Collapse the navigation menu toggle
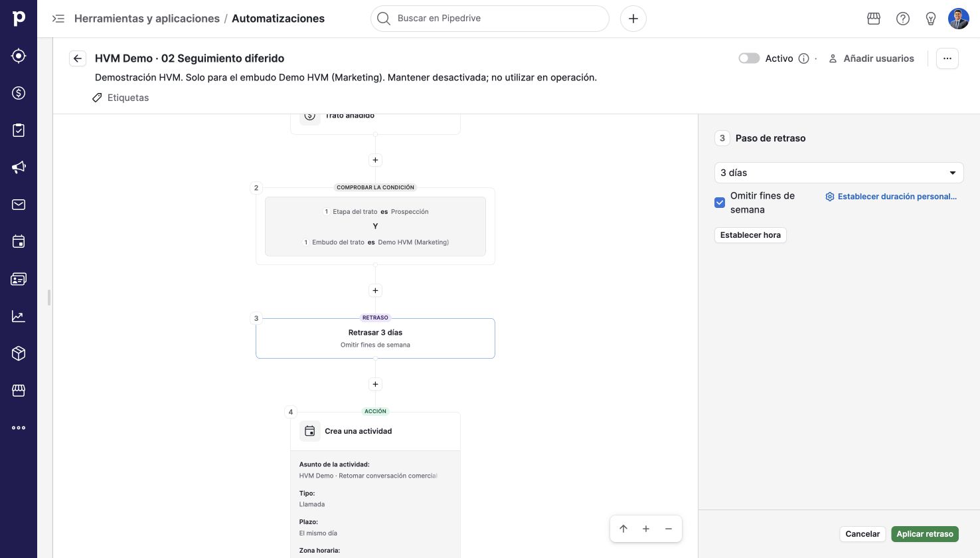Viewport: 980px width, 558px height. (58, 19)
